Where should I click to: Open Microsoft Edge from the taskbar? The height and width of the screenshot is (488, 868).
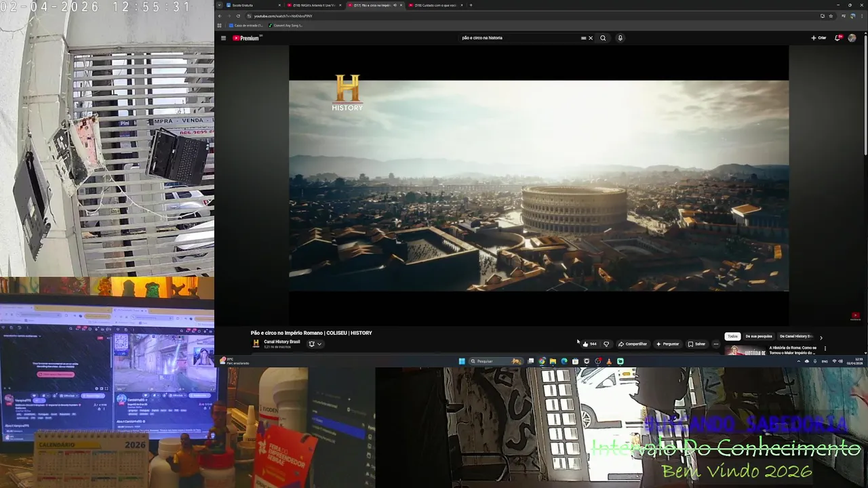pyautogui.click(x=564, y=361)
